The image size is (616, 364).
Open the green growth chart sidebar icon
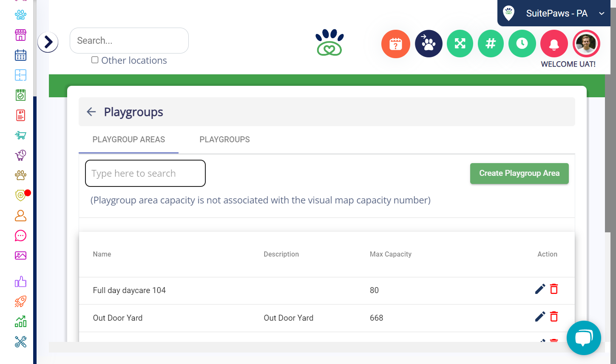point(20,322)
